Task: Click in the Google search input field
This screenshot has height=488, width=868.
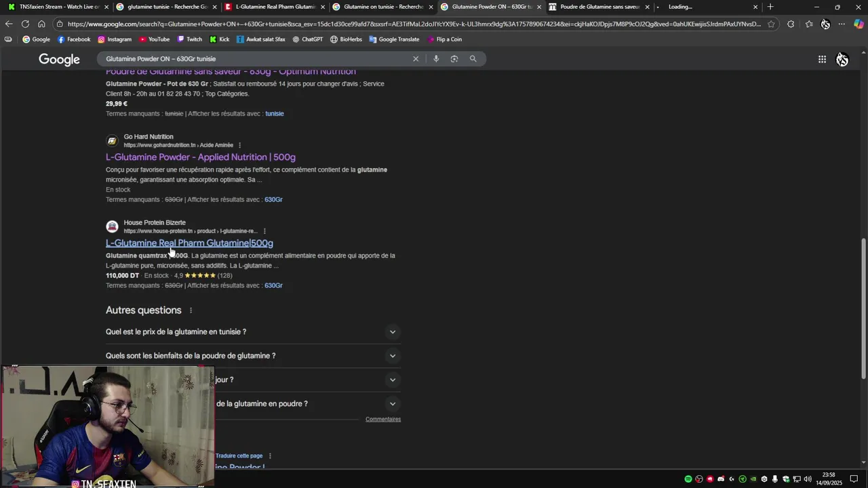Action: [258, 59]
